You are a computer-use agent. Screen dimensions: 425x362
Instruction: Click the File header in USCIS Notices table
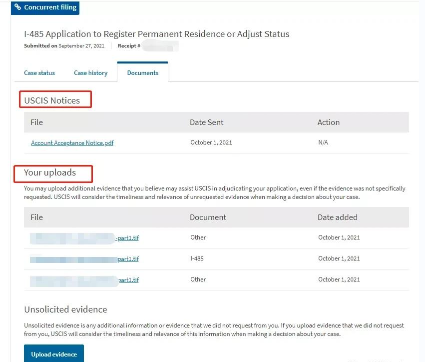pos(37,122)
